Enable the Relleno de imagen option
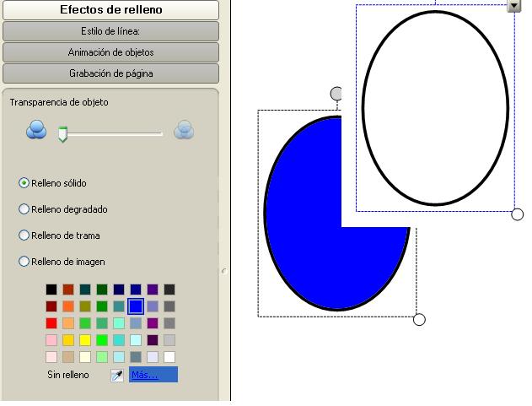 (x=24, y=262)
